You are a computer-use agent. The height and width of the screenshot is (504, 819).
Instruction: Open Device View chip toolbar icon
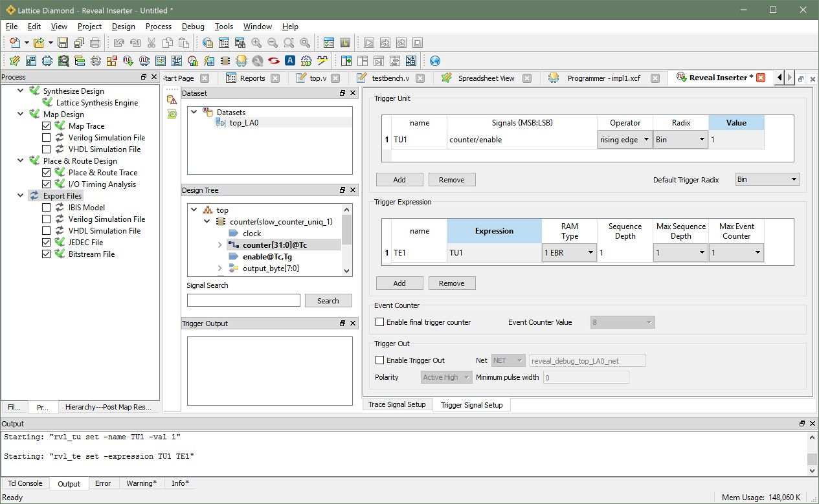(47, 61)
